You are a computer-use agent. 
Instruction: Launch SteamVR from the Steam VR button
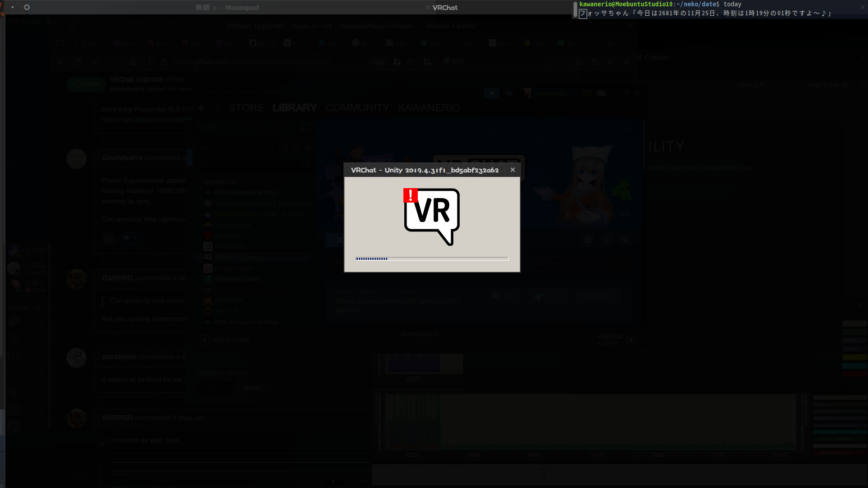[x=587, y=93]
